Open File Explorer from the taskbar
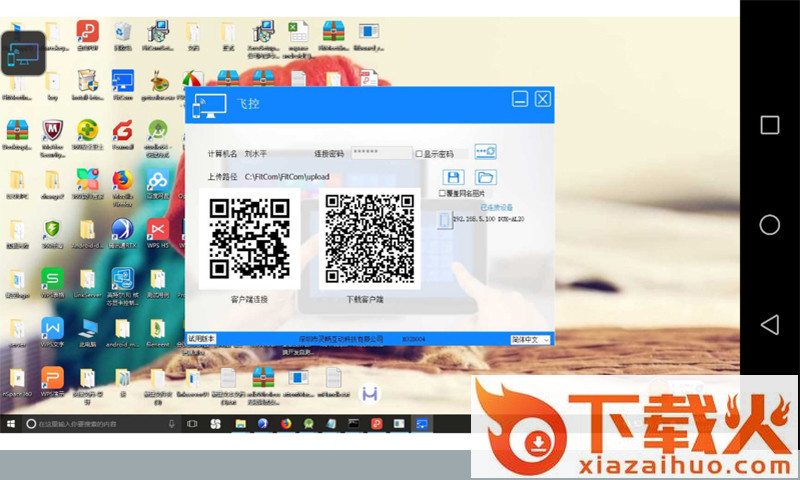This screenshot has width=800, height=480. tap(240, 424)
